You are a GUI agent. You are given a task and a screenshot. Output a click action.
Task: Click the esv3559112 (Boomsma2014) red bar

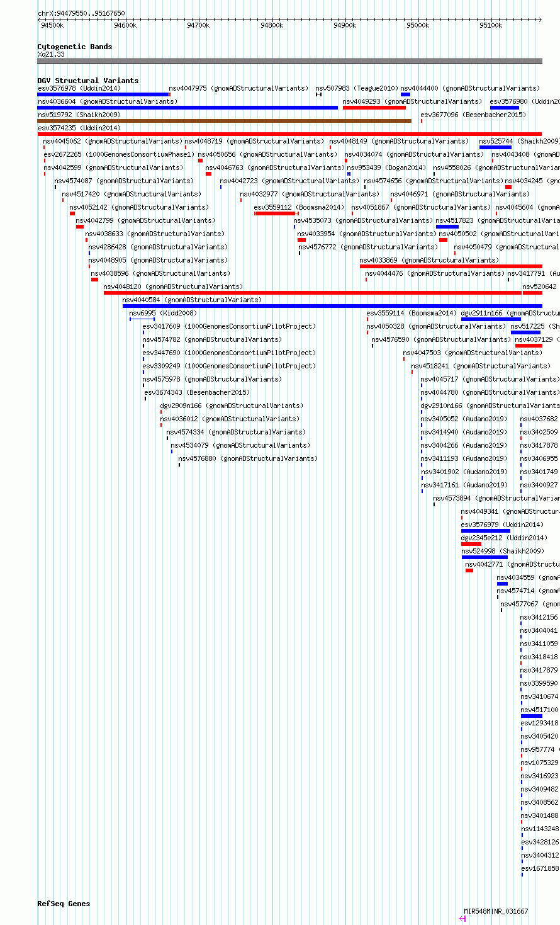[276, 213]
